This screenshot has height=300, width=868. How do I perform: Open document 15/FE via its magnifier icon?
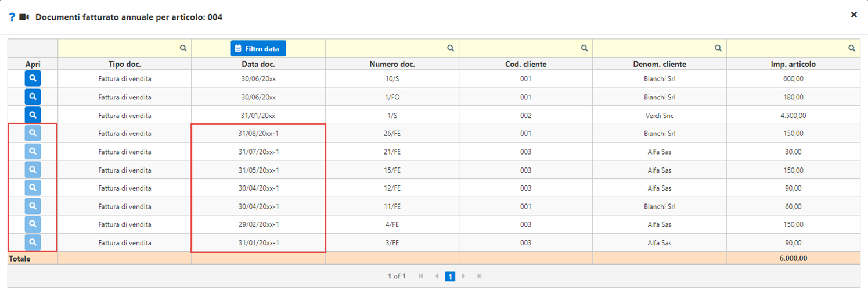(x=33, y=170)
